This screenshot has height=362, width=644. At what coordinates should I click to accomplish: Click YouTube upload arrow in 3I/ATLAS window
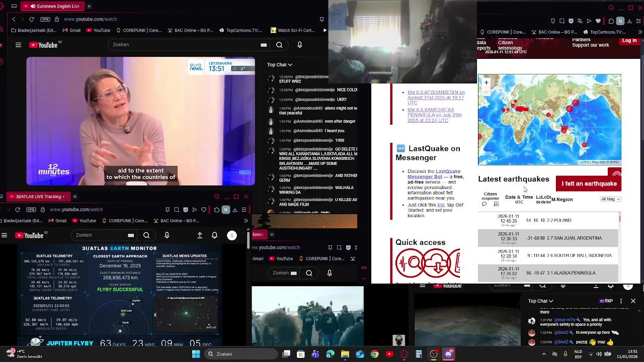click(200, 235)
